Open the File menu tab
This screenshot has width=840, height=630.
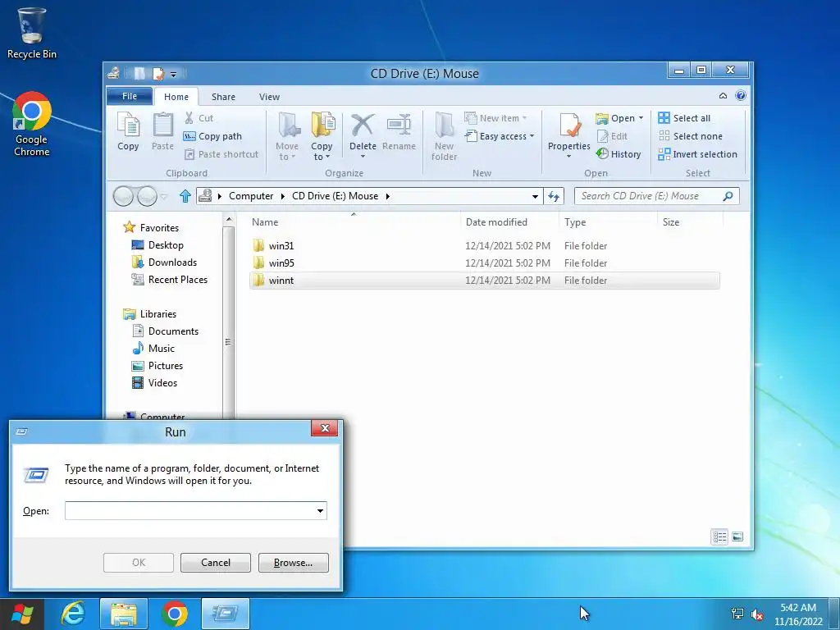pyautogui.click(x=129, y=96)
